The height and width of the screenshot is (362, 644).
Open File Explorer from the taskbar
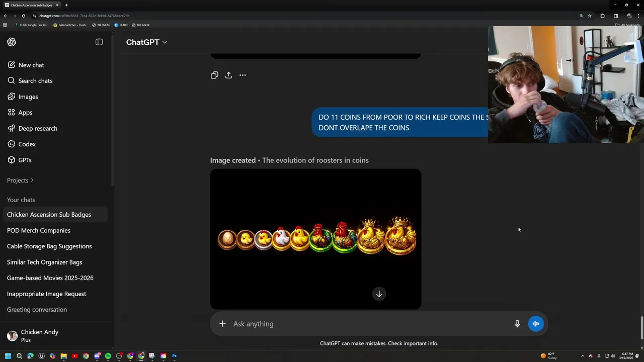pos(63,356)
